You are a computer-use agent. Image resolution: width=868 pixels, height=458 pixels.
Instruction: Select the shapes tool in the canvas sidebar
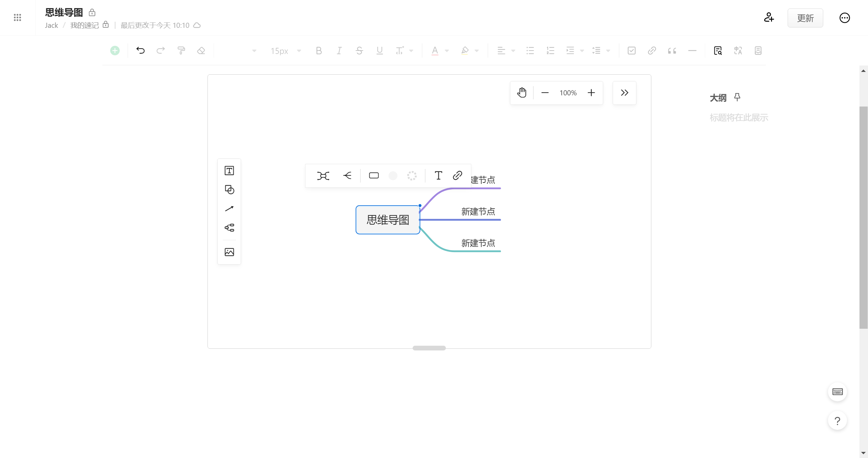tap(229, 190)
